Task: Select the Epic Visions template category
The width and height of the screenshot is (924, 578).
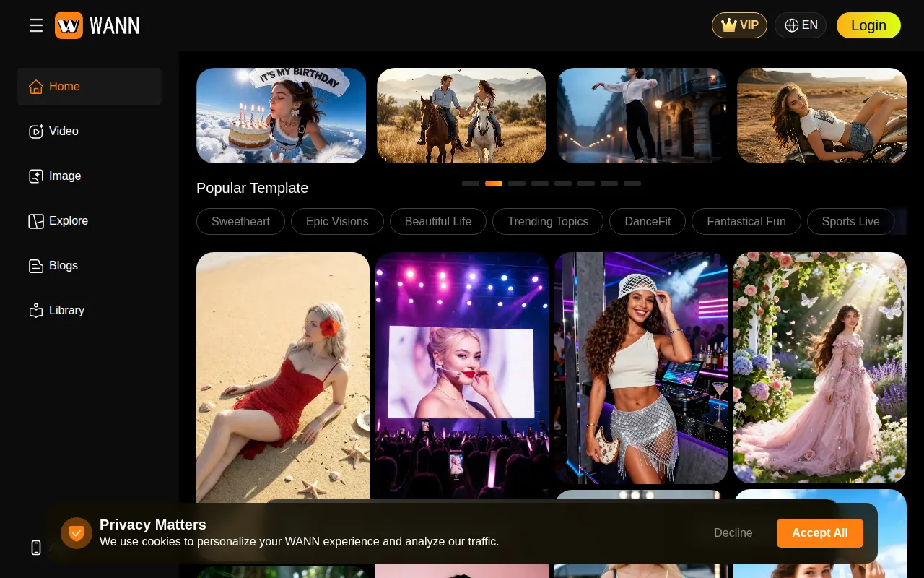Action: pyautogui.click(x=337, y=222)
